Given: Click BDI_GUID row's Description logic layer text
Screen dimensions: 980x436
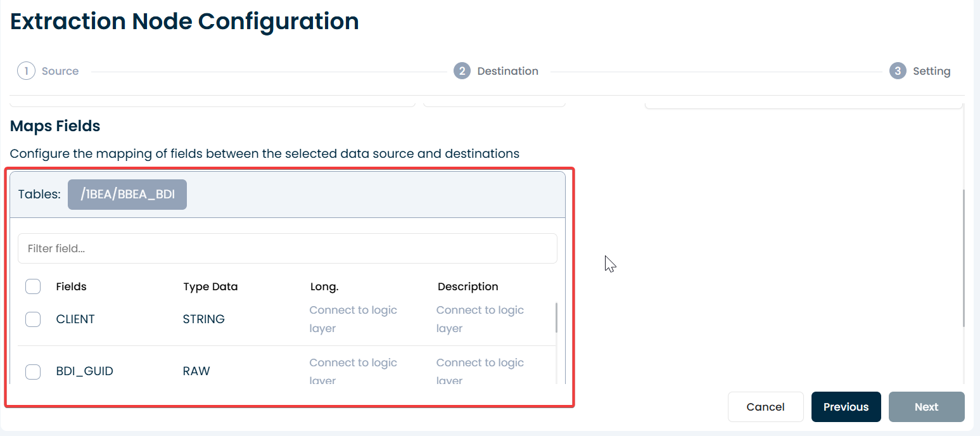Looking at the screenshot, I should (480, 371).
